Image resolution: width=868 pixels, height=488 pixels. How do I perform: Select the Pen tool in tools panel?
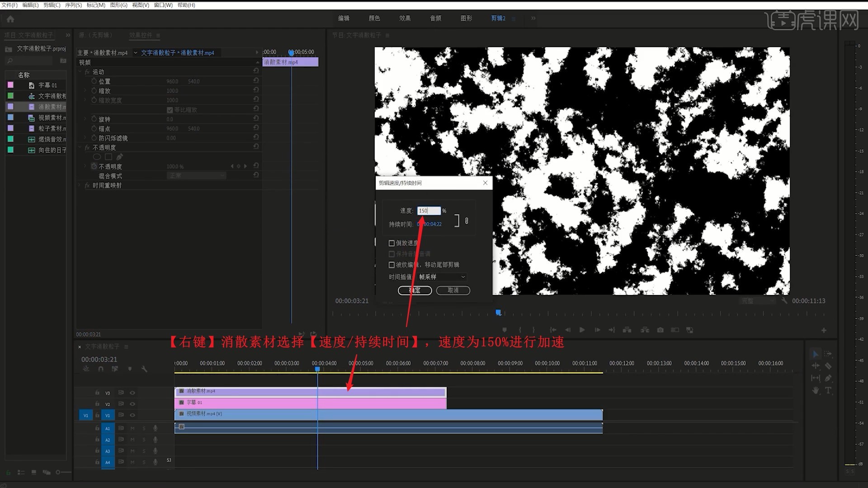tap(828, 378)
